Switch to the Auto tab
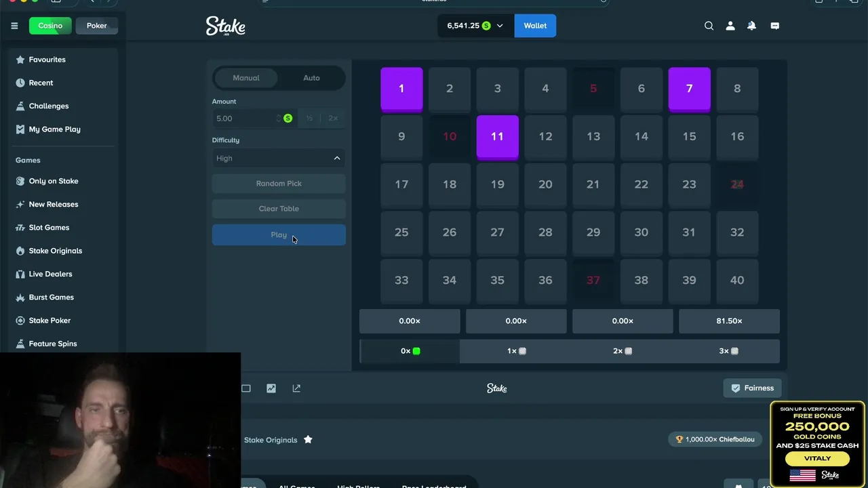This screenshot has width=868, height=488. [x=311, y=78]
